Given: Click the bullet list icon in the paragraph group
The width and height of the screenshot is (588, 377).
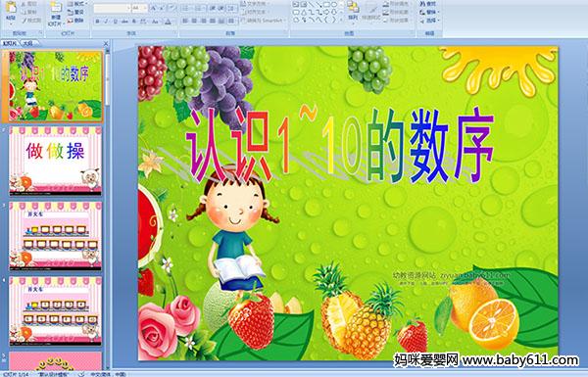Looking at the screenshot, I should (x=185, y=8).
